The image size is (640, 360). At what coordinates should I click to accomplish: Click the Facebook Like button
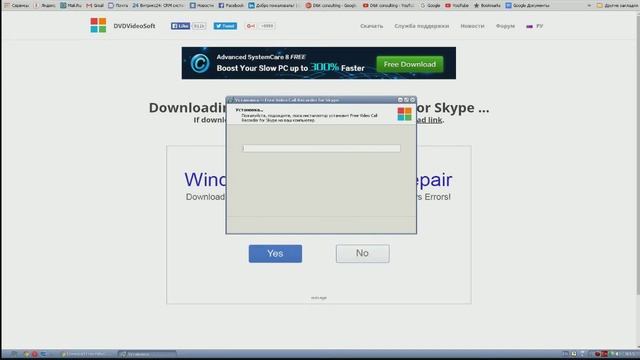[x=180, y=26]
